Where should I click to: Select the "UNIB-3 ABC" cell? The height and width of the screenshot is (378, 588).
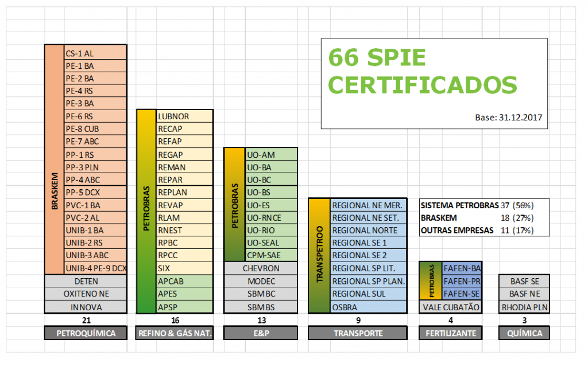[95, 255]
